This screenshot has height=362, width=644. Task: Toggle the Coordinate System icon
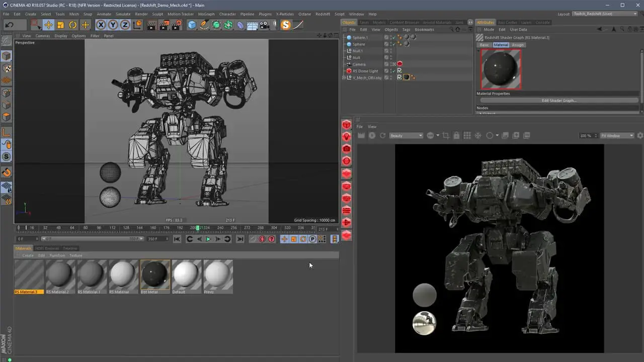(x=137, y=25)
